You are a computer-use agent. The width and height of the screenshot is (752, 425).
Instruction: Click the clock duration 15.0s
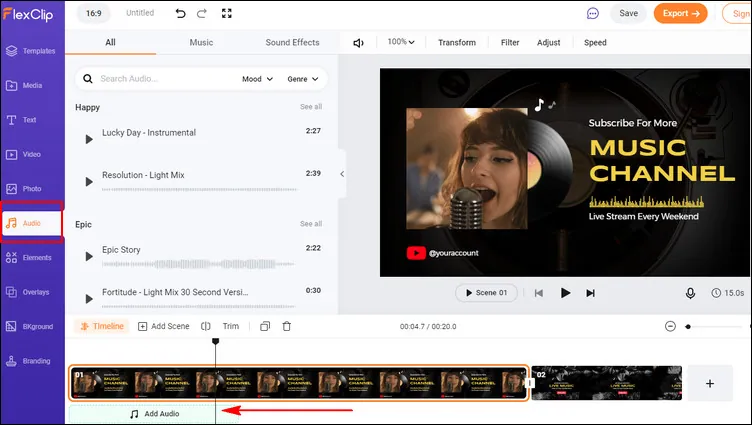pos(728,293)
